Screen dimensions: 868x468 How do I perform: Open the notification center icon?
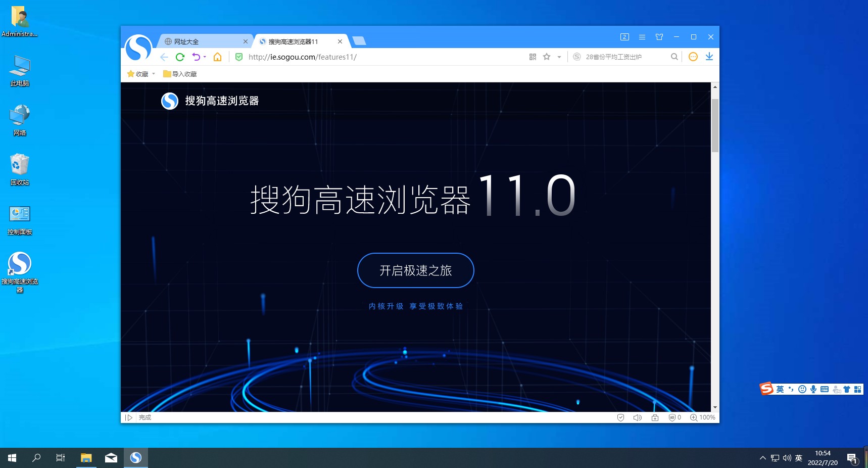(852, 459)
